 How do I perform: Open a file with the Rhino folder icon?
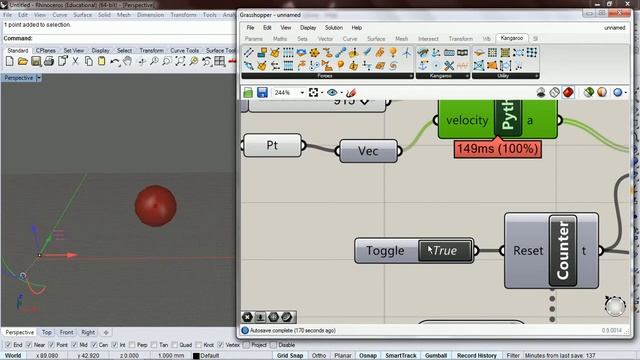coord(22,61)
